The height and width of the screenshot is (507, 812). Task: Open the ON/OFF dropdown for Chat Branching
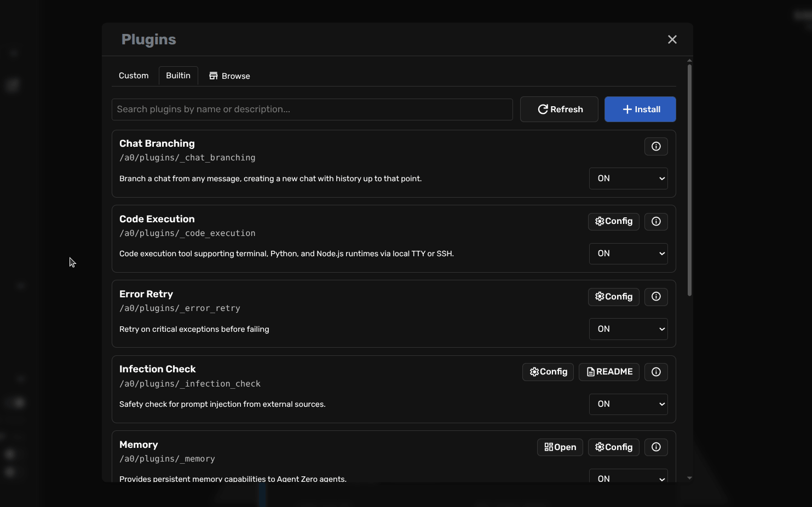click(x=628, y=178)
